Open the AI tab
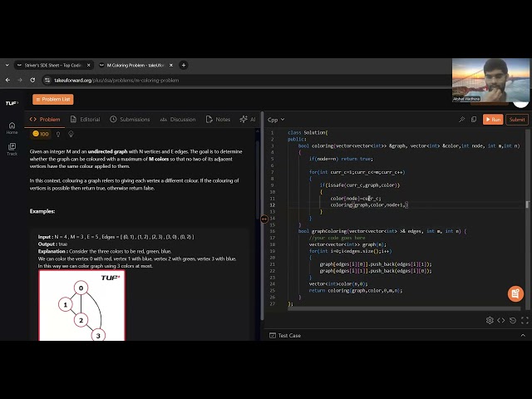Image resolution: width=532 pixels, height=399 pixels. click(x=248, y=120)
